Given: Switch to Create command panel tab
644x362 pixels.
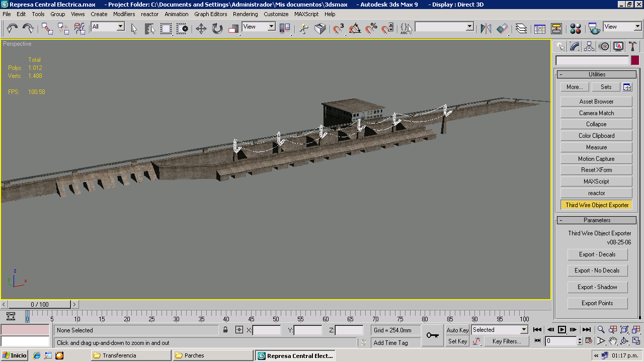Looking at the screenshot, I should (x=560, y=47).
